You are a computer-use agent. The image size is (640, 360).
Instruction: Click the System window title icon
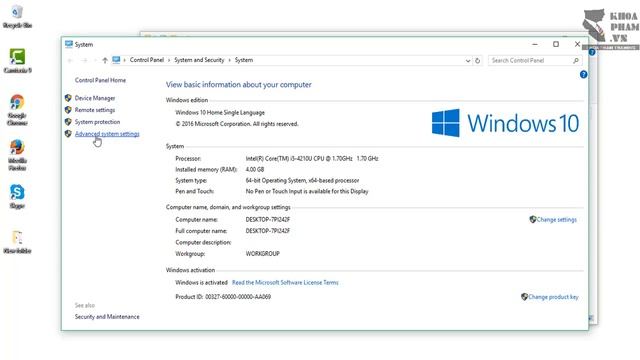click(69, 44)
